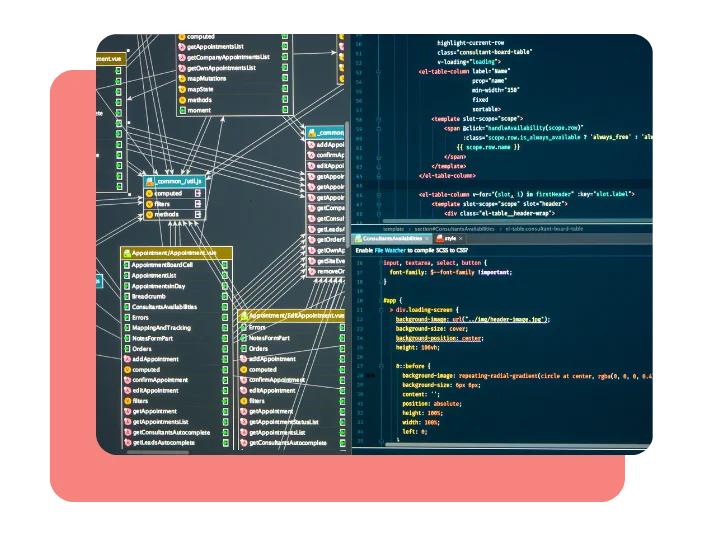Click port box beside filters in util.js node
703x536 pixels.
[198, 204]
